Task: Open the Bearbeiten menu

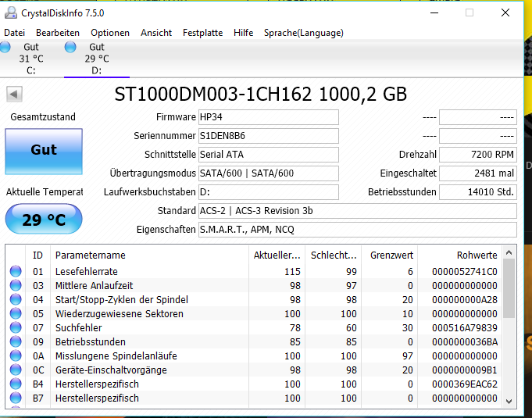Action: pyautogui.click(x=58, y=33)
